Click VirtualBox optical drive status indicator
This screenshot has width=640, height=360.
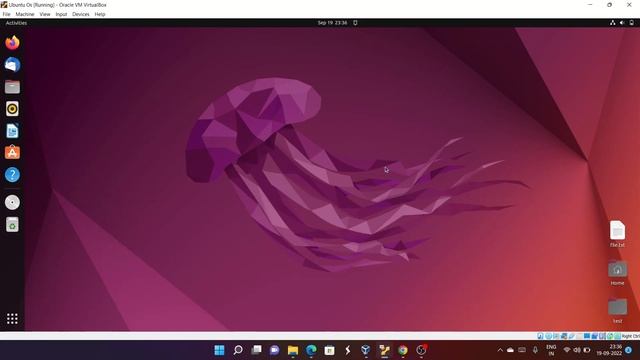coord(549,336)
